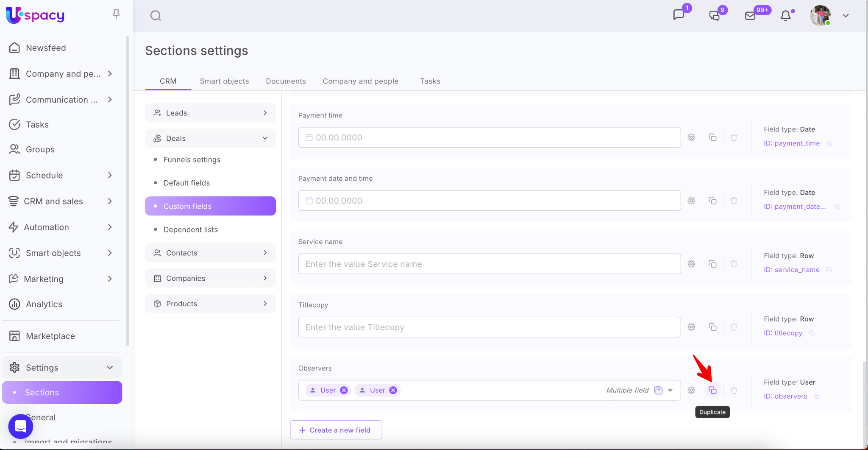Click the search magnifier icon

(x=156, y=16)
